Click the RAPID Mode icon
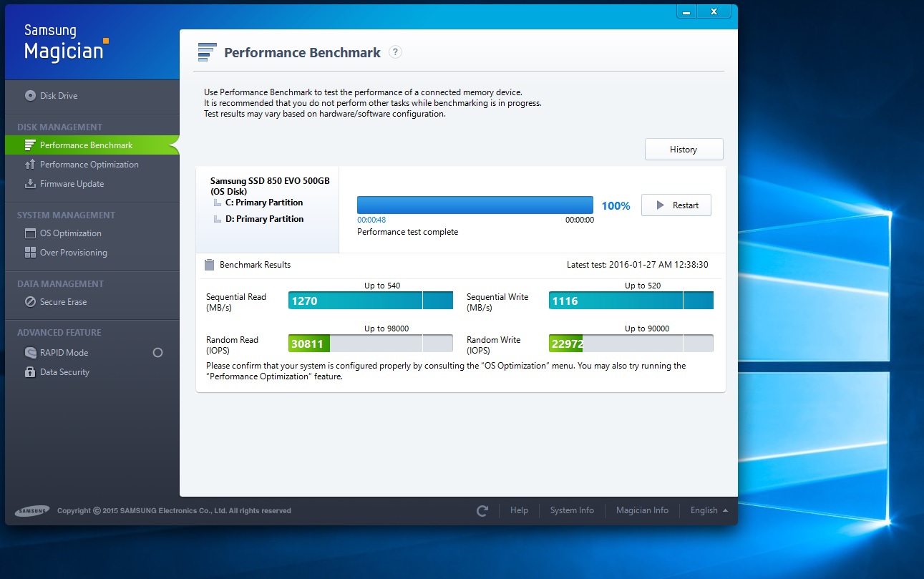Screen dimensions: 924x579 pyautogui.click(x=30, y=353)
